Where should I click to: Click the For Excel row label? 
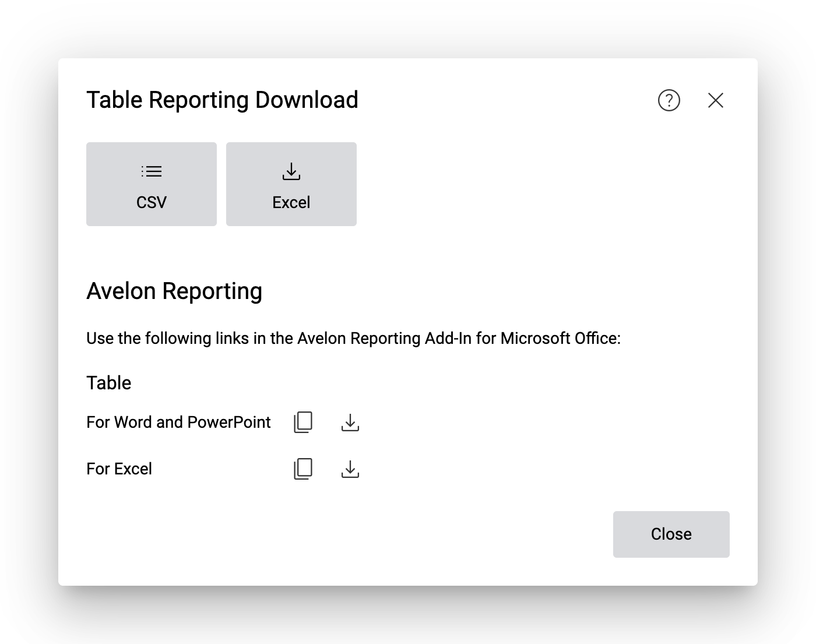[x=119, y=469]
